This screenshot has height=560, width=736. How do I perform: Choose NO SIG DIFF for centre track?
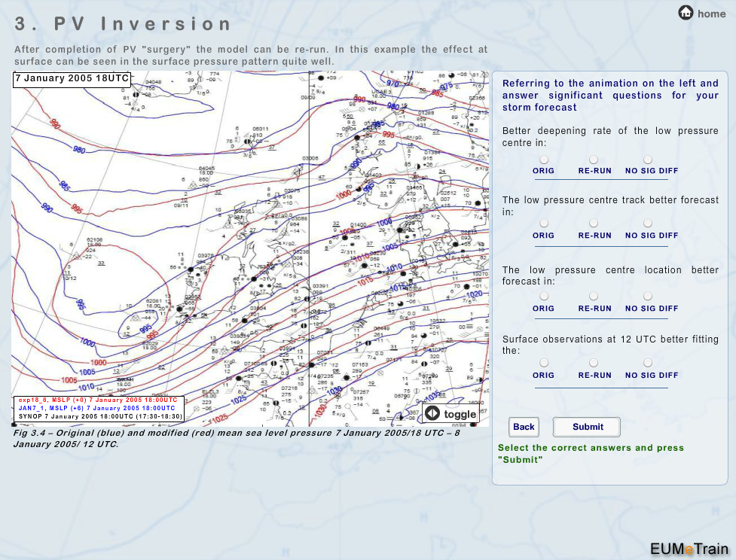click(648, 224)
